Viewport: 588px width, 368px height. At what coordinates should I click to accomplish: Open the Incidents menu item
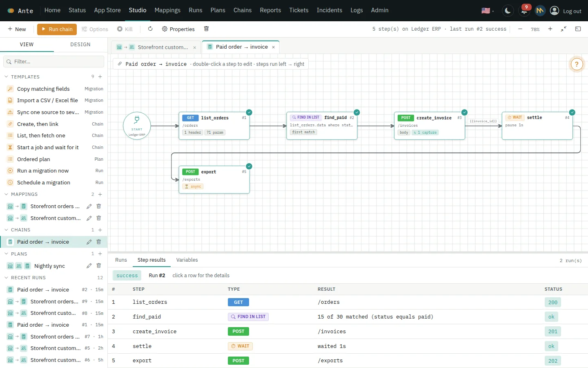coord(330,10)
